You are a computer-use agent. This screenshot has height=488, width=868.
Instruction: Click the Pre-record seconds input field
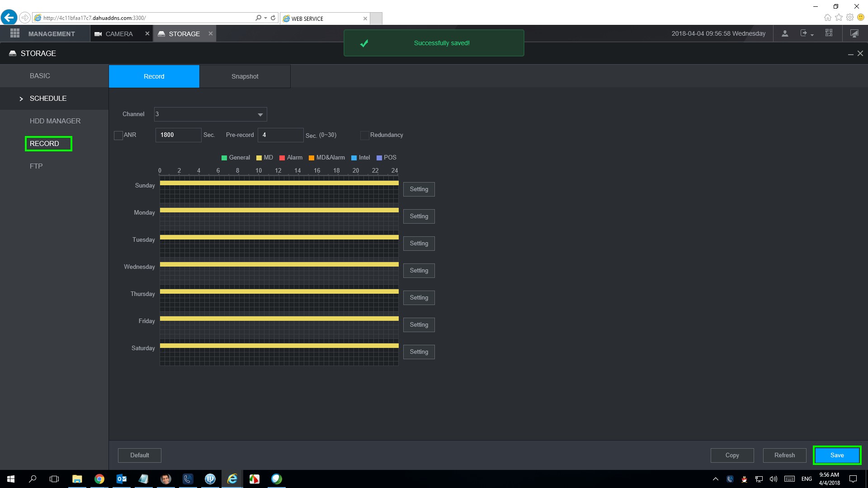(x=280, y=135)
